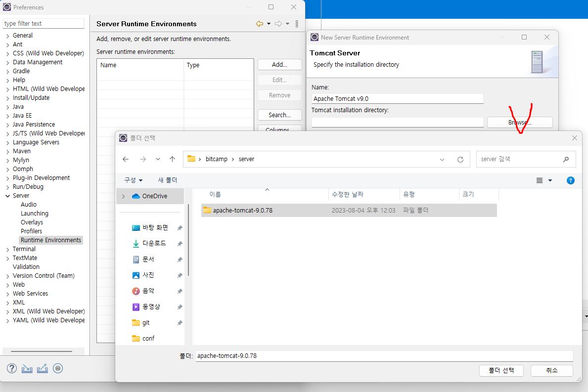Viewport: 588px width, 392px height.
Task: Click the Tomcat installation directory field
Action: coord(398,122)
